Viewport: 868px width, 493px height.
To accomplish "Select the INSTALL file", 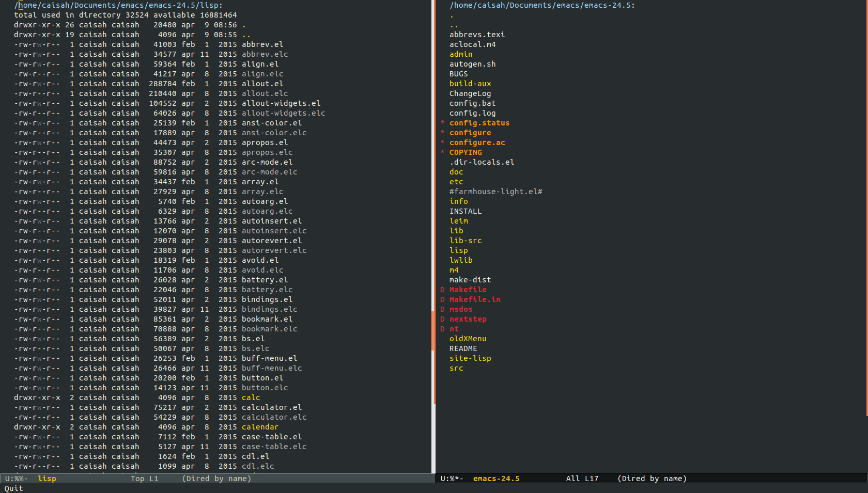I will point(465,211).
